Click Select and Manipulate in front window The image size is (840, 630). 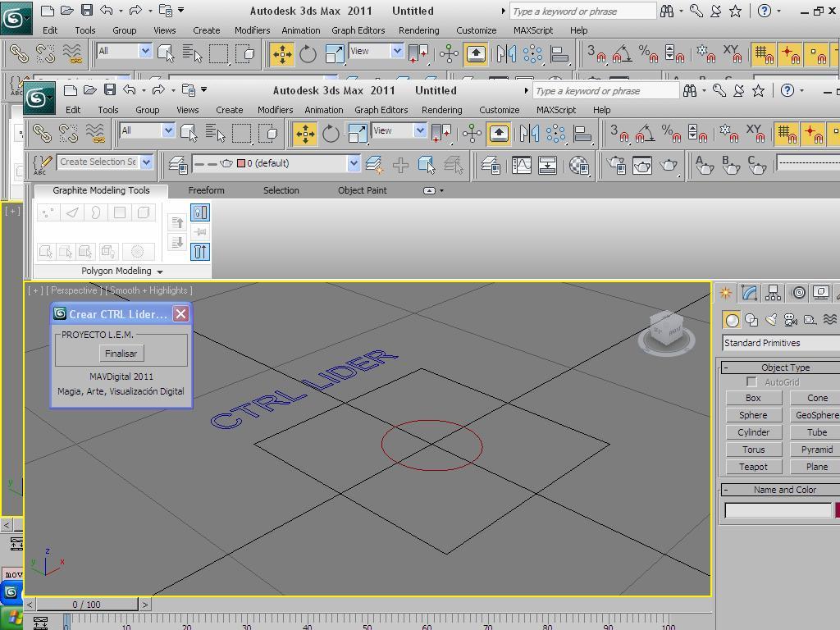click(472, 134)
